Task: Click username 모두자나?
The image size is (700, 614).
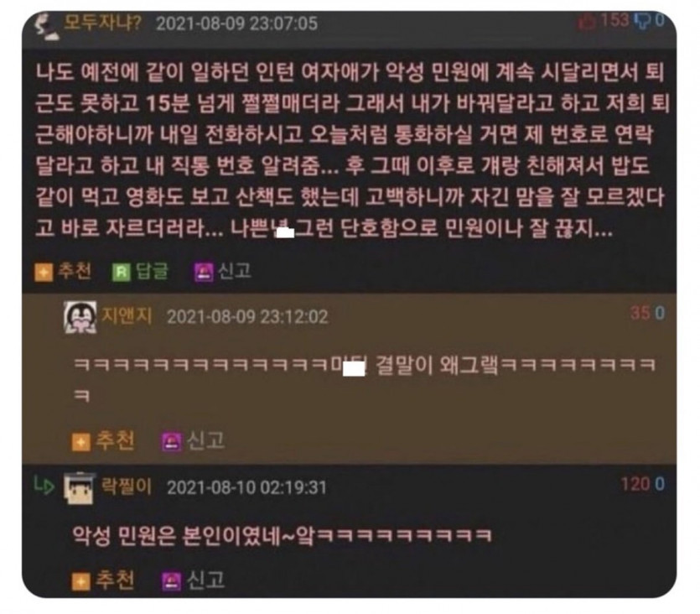Action: click(102, 23)
